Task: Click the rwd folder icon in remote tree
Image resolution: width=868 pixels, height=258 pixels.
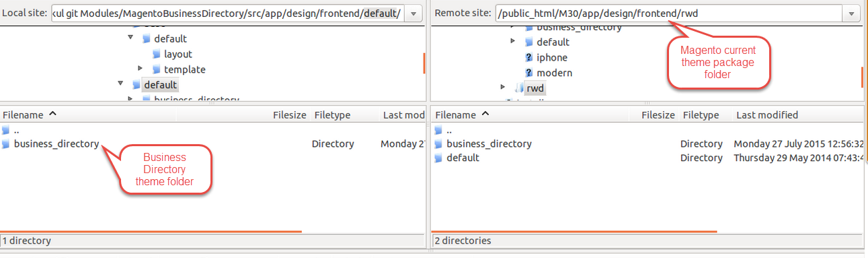Action: [518, 88]
